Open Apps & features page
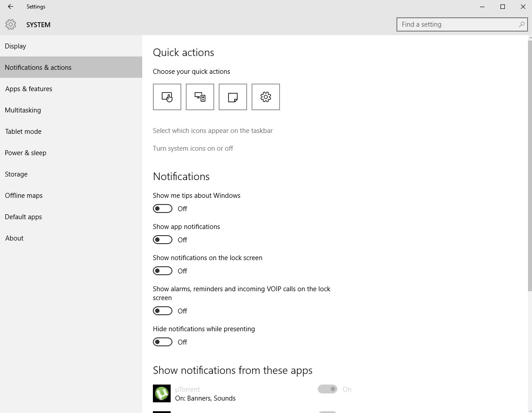This screenshot has width=532, height=413. pyautogui.click(x=71, y=88)
